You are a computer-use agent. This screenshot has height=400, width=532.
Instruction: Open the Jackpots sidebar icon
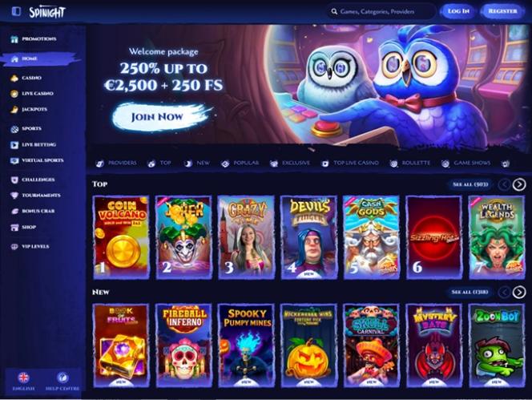point(14,109)
